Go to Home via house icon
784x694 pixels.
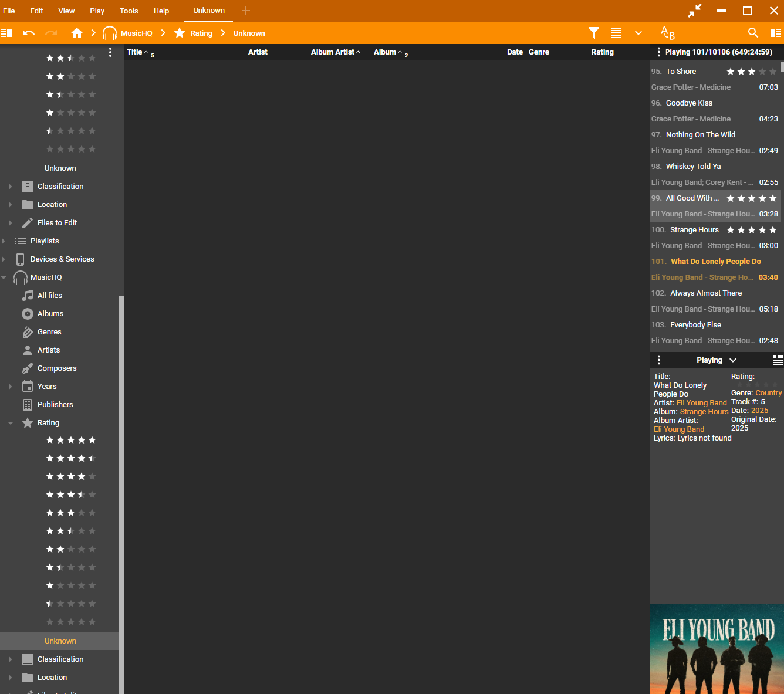(x=77, y=33)
